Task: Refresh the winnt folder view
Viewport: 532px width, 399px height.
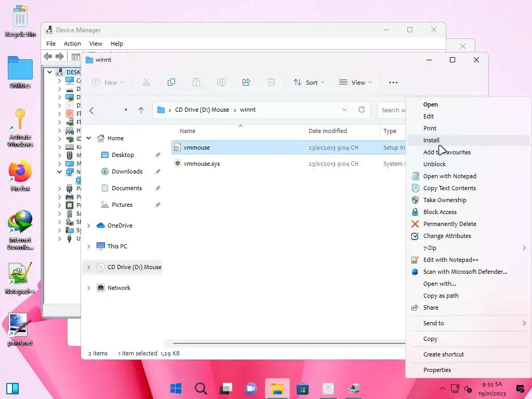Action: [362, 110]
